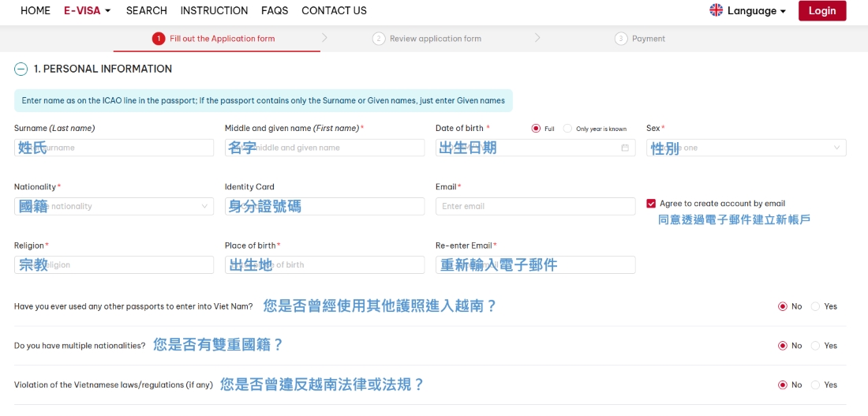Choose Yes for multiple nationalities
The width and height of the screenshot is (868, 416).
click(x=815, y=346)
